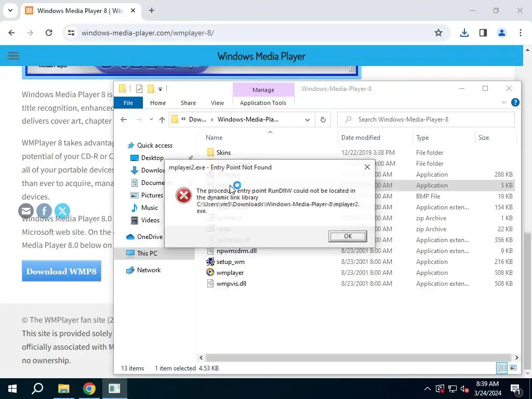Share page on X icon
This screenshot has width=532, height=399.
(x=62, y=211)
